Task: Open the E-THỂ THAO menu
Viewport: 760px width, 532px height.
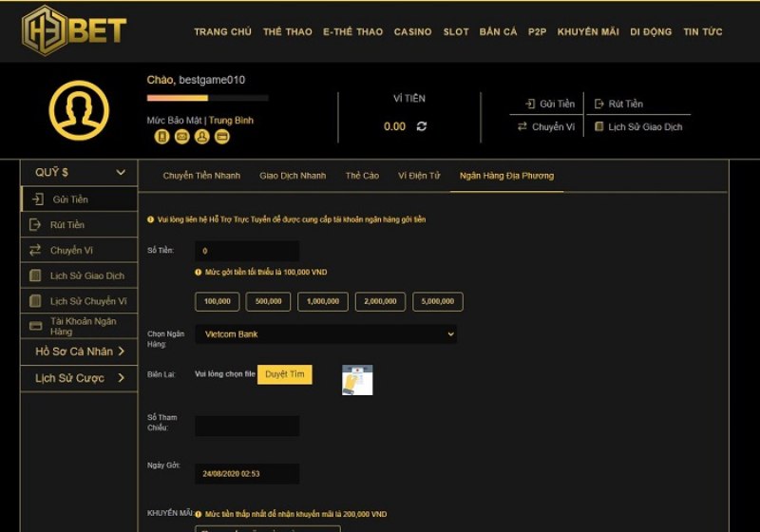Action: [x=352, y=32]
